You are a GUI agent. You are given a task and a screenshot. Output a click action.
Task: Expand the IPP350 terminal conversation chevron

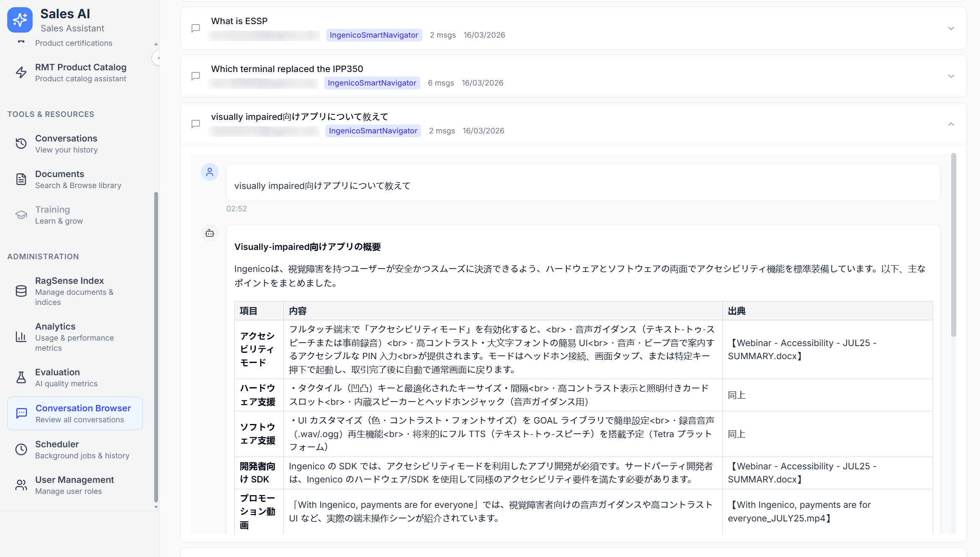[951, 76]
